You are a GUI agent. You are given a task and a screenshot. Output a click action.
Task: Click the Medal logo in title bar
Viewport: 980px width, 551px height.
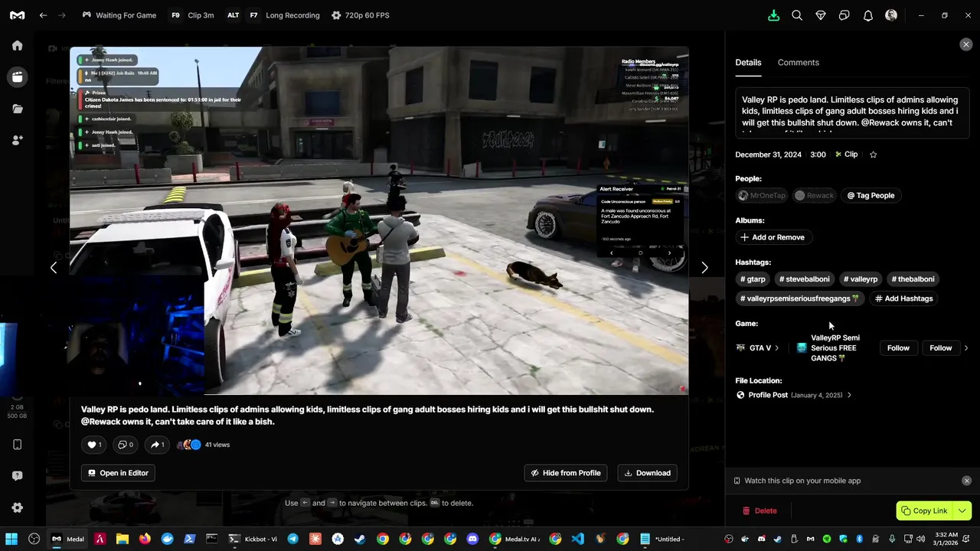tap(17, 15)
